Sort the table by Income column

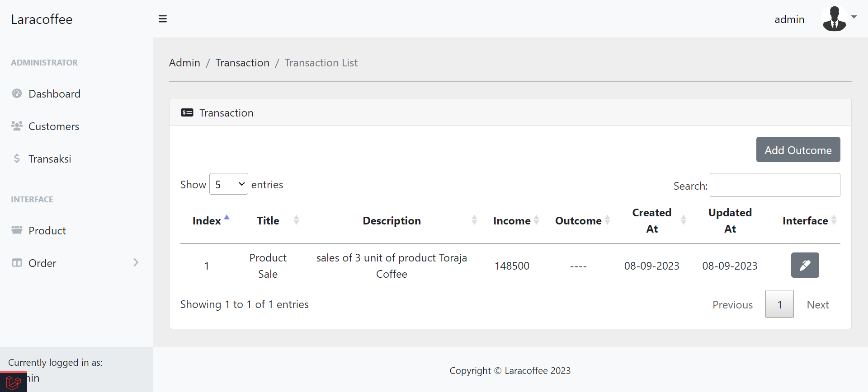pos(512,221)
